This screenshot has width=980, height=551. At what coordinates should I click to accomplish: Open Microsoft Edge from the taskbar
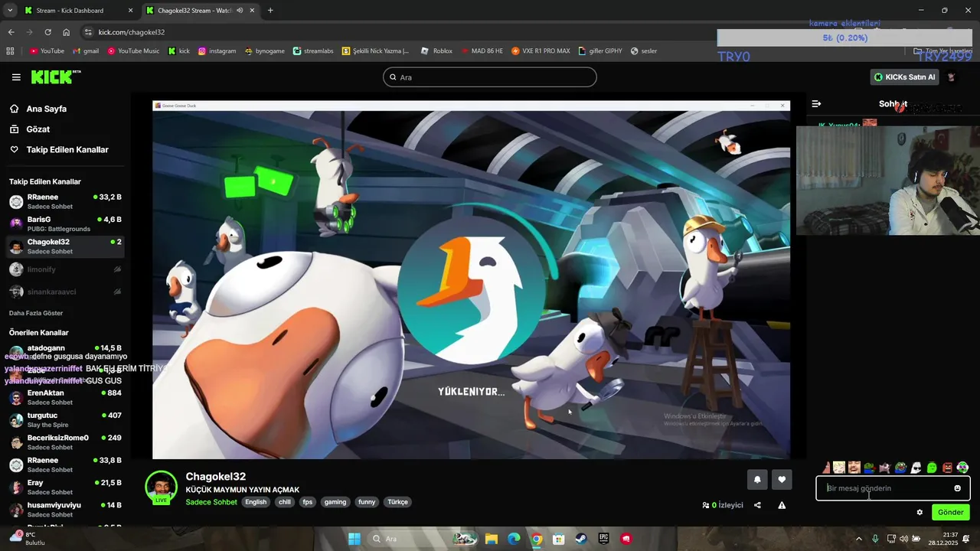click(x=514, y=539)
